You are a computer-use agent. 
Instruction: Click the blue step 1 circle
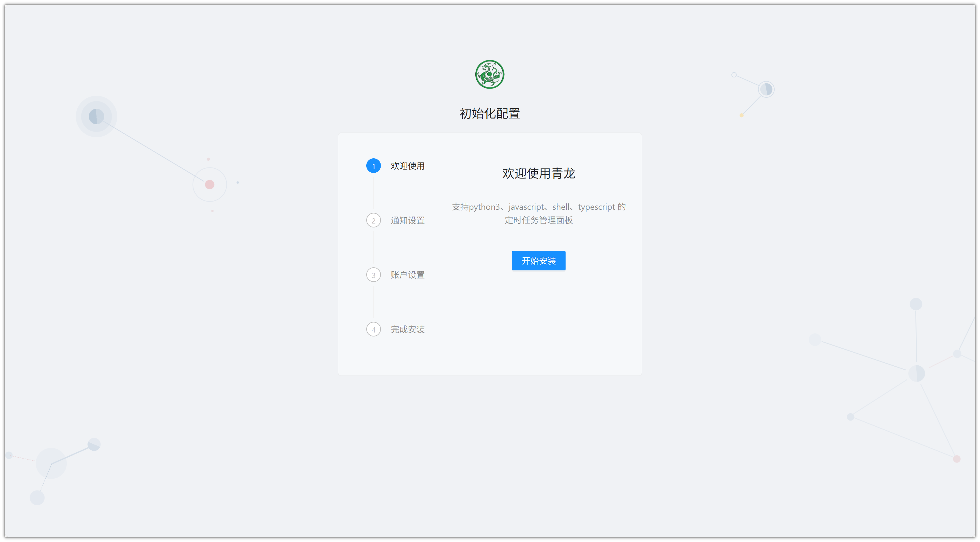[373, 166]
